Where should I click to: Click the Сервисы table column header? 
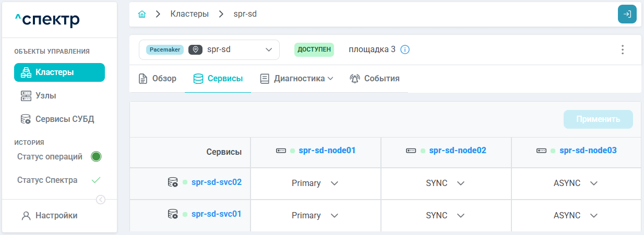(x=224, y=152)
